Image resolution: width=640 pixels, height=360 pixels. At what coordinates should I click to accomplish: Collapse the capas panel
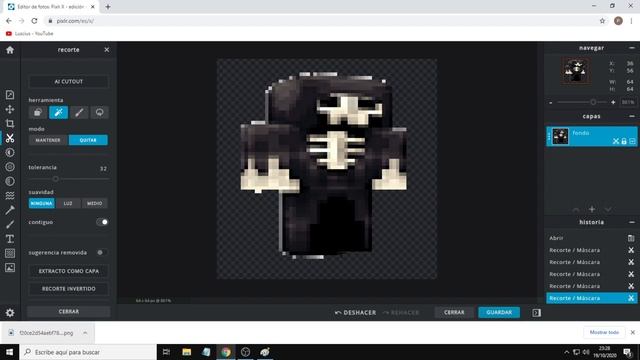pyautogui.click(x=632, y=116)
